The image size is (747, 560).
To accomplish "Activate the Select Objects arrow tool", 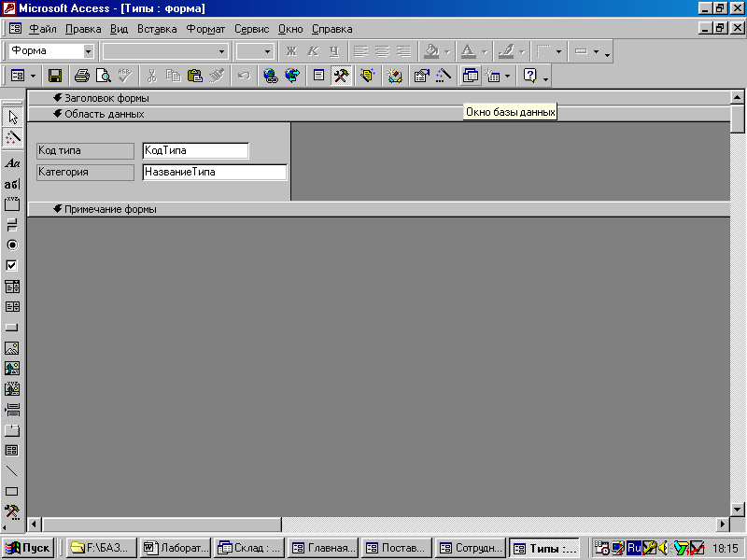I will tap(12, 118).
